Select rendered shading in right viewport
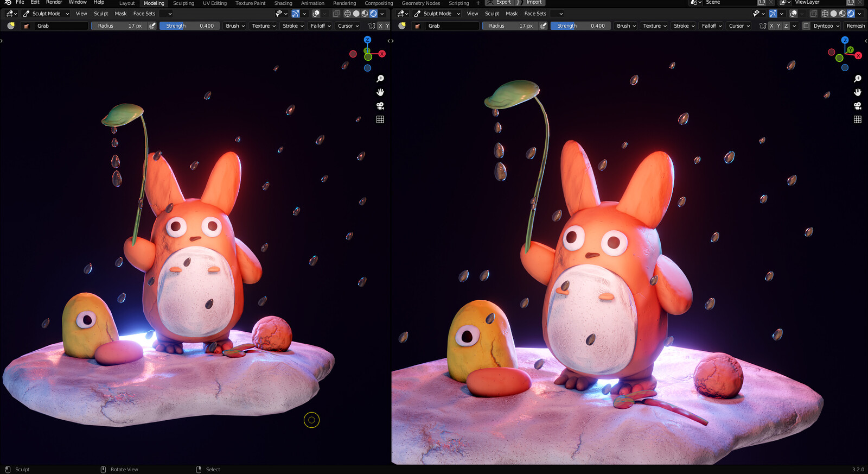The width and height of the screenshot is (868, 474). pos(851,14)
